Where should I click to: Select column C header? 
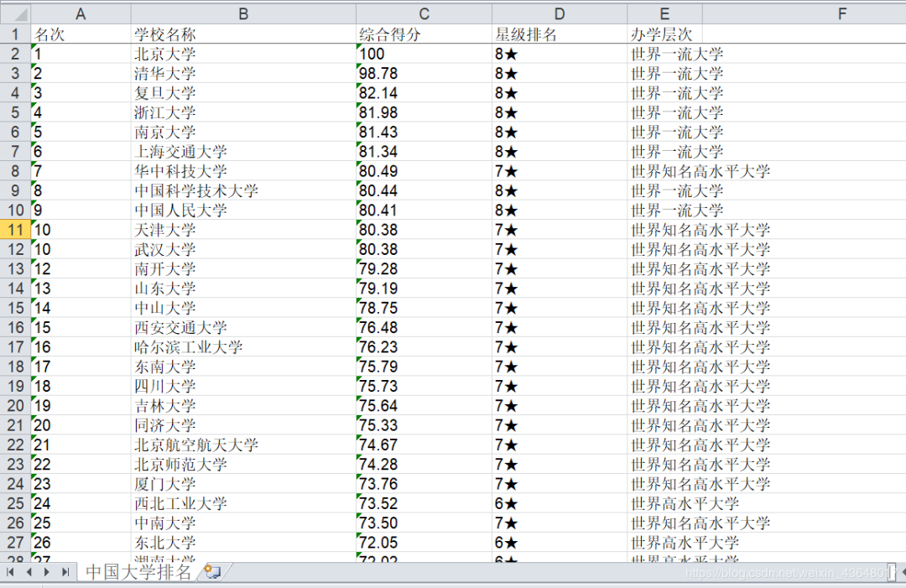coord(424,14)
